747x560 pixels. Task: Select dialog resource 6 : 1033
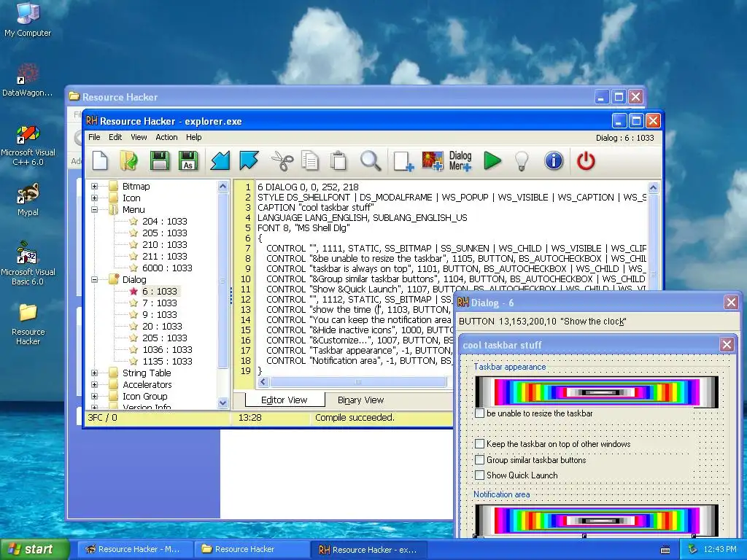click(160, 291)
